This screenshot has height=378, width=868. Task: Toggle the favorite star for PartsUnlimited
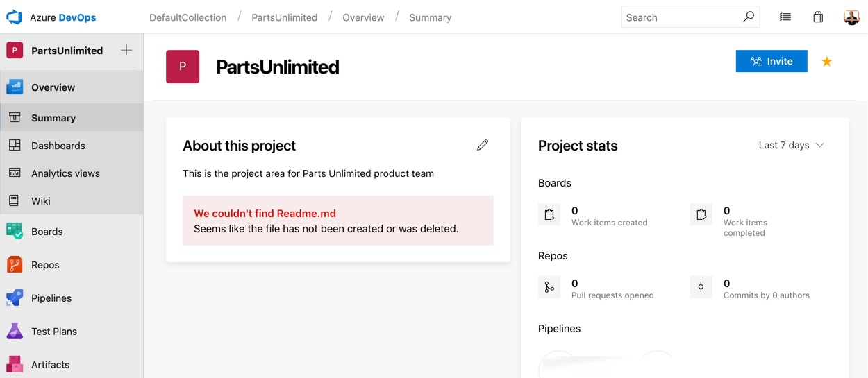(x=826, y=62)
